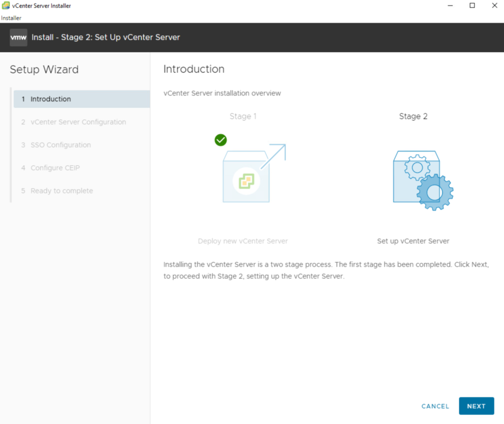Click the Deploy new vCenter Server caption

click(x=243, y=241)
